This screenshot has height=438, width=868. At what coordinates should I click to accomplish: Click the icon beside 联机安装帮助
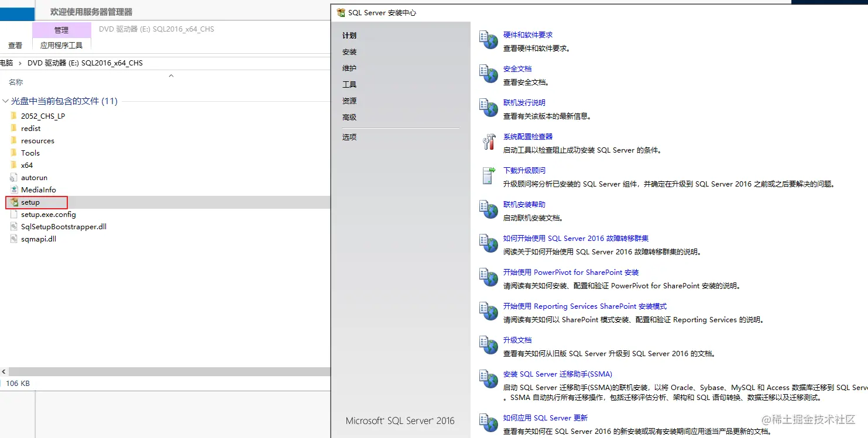pyautogui.click(x=488, y=210)
